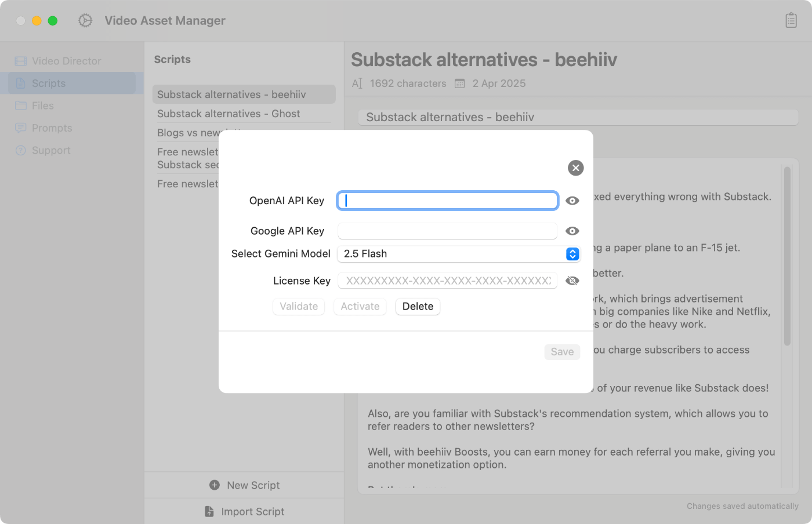Click the clipboard icon at top right
The height and width of the screenshot is (524, 812).
pyautogui.click(x=791, y=20)
